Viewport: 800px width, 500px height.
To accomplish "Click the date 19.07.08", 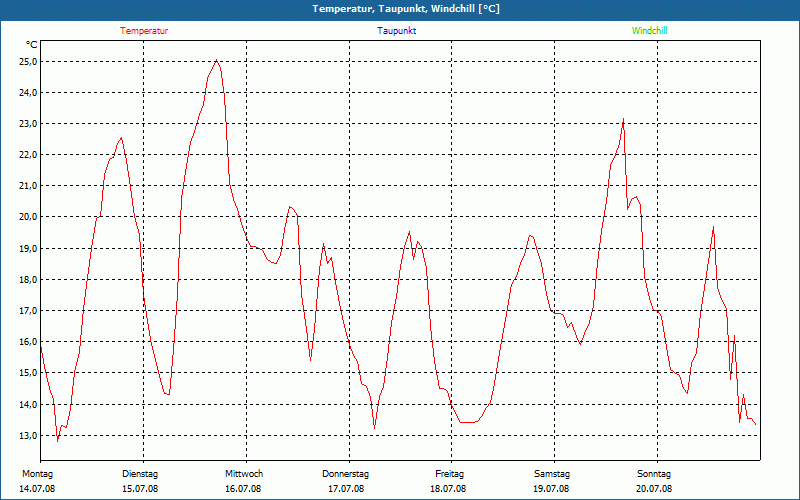I will coord(551,489).
